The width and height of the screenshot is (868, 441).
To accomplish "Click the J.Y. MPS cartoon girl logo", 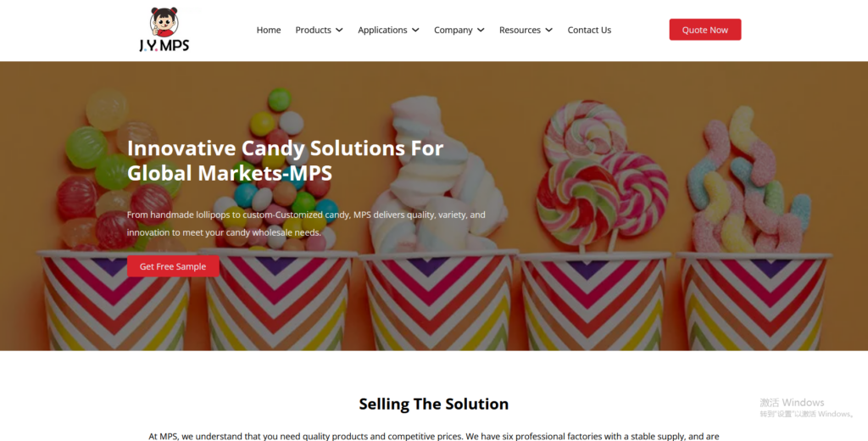I will point(164,30).
